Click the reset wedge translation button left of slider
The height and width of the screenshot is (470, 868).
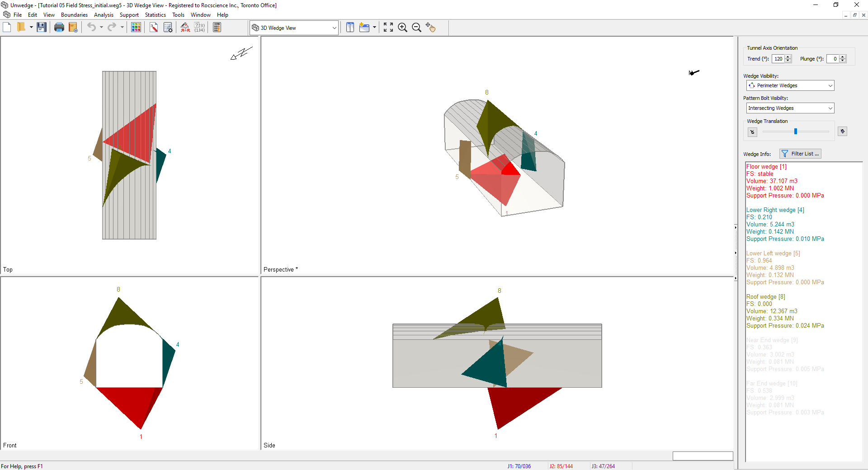[752, 132]
